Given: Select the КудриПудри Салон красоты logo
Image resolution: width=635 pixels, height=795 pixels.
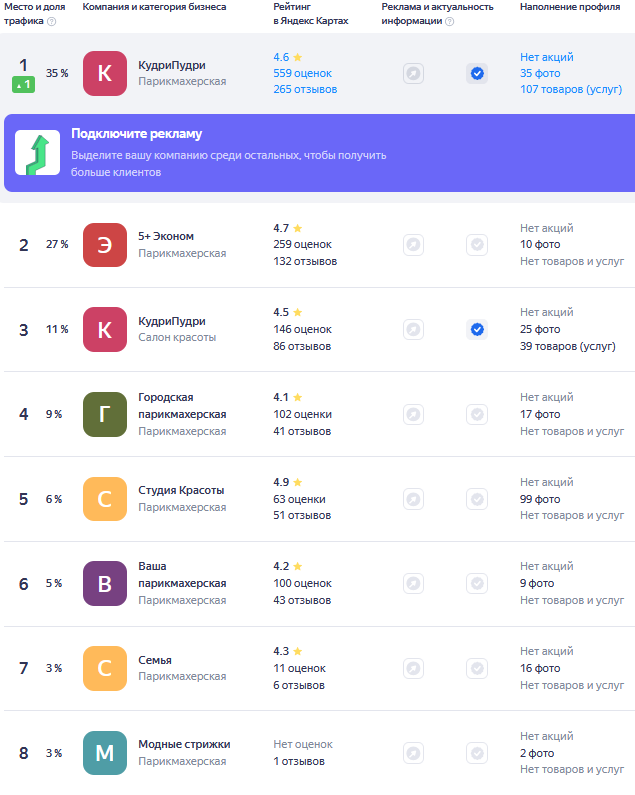Looking at the screenshot, I should pyautogui.click(x=105, y=330).
